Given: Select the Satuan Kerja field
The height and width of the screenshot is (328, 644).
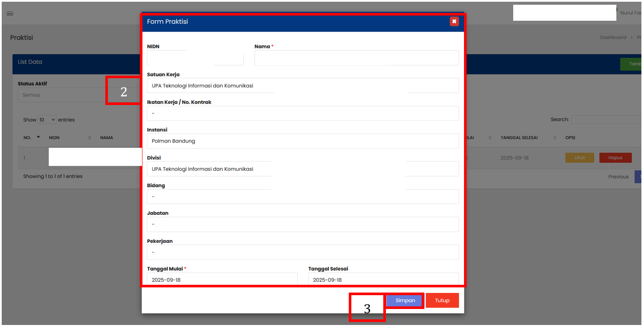Looking at the screenshot, I should coord(302,86).
